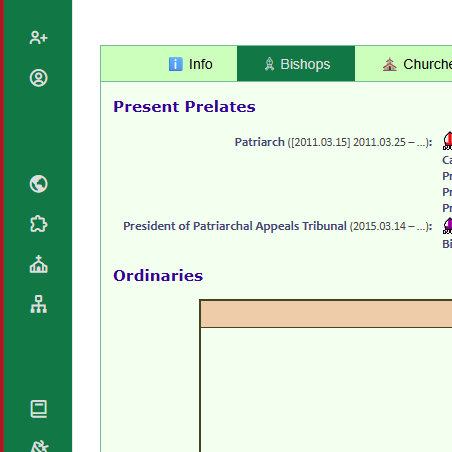Click the blue info icon on Info tab

click(176, 64)
